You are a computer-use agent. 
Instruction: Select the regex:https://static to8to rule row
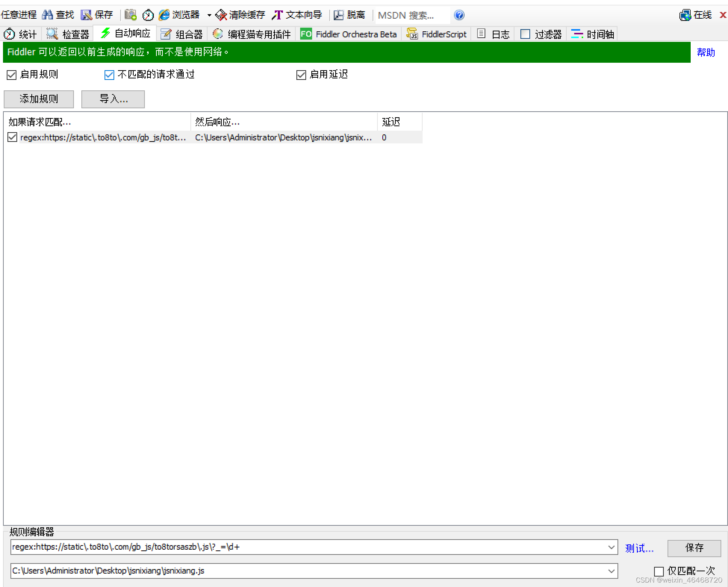coord(103,137)
